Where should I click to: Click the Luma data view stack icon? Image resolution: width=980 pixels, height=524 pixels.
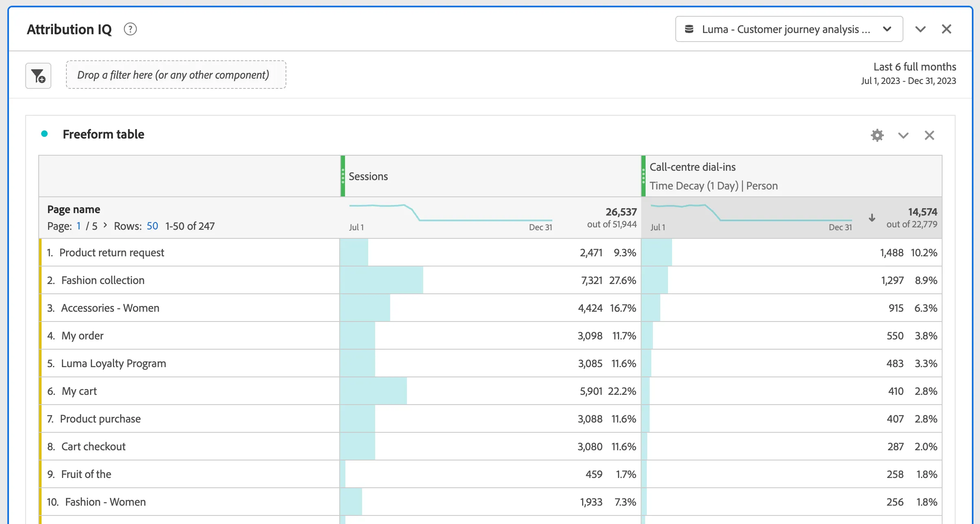coord(689,29)
